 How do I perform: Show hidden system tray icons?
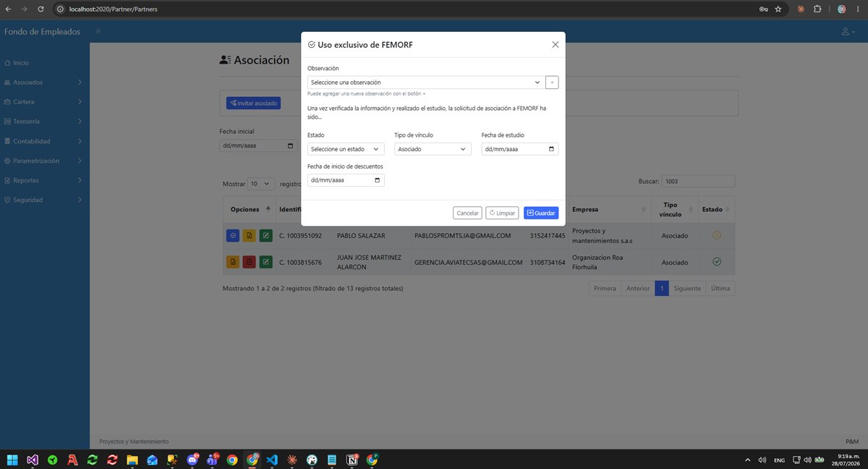747,460
